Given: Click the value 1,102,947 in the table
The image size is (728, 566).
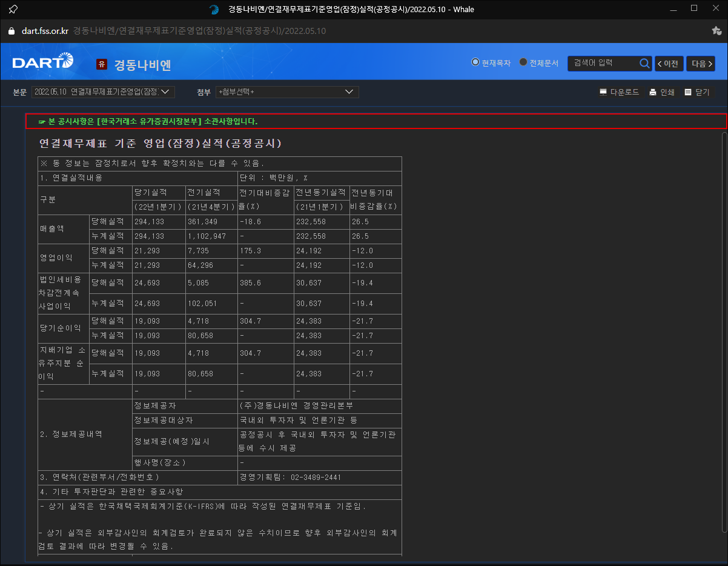Looking at the screenshot, I should click(x=207, y=236).
